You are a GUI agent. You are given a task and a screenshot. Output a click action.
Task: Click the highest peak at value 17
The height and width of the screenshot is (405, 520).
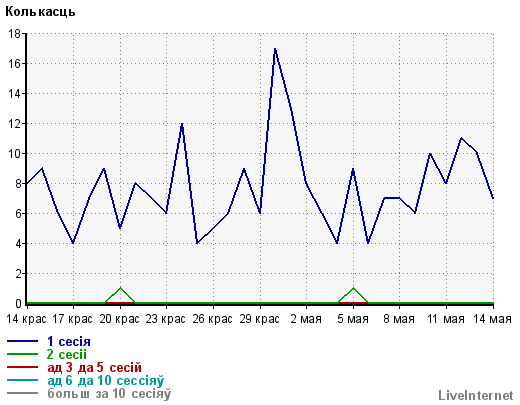275,49
